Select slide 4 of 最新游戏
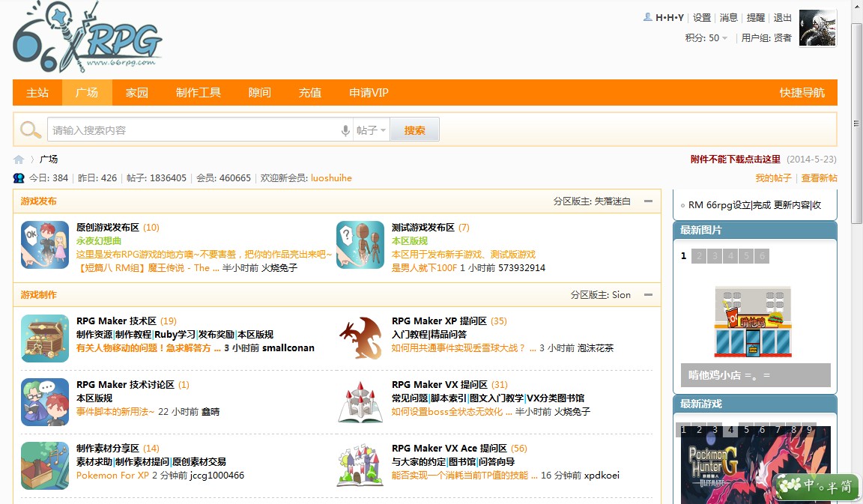Image resolution: width=863 pixels, height=504 pixels. click(730, 430)
